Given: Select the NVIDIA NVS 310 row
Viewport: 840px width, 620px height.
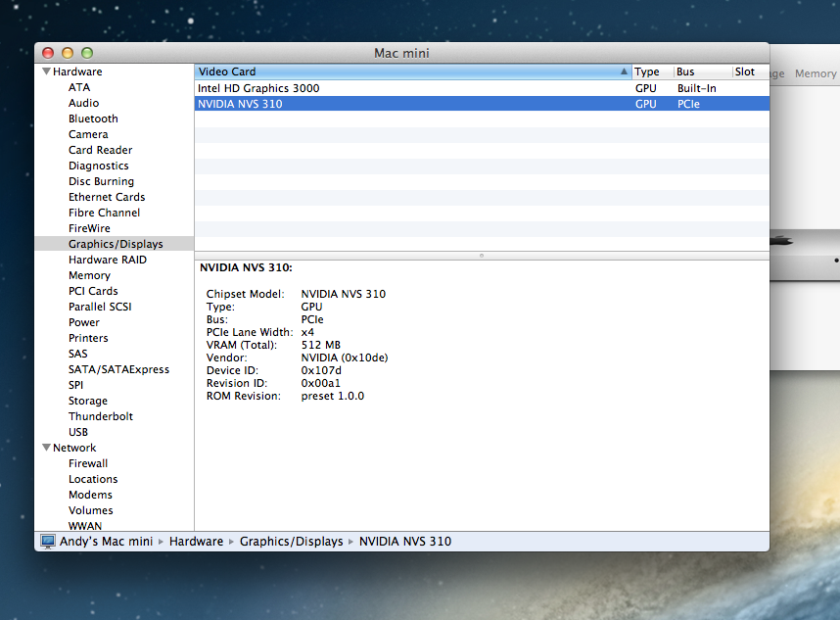Looking at the screenshot, I should [x=482, y=104].
